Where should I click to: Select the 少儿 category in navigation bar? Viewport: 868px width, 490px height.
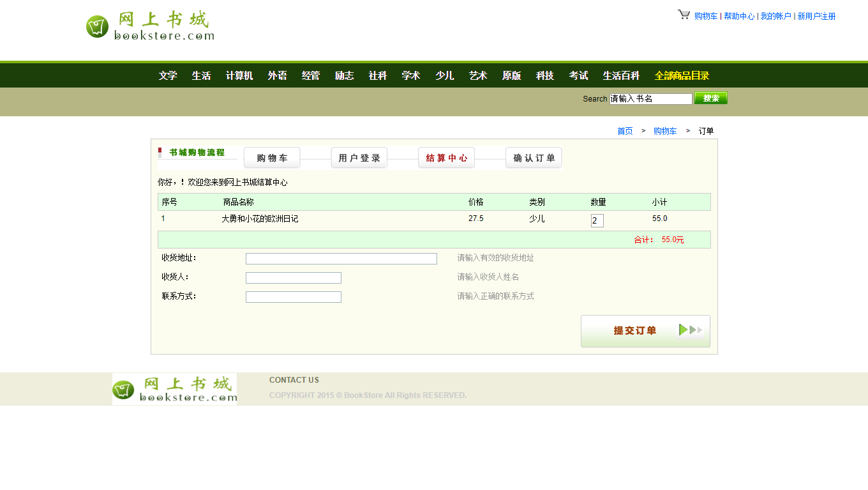click(445, 75)
